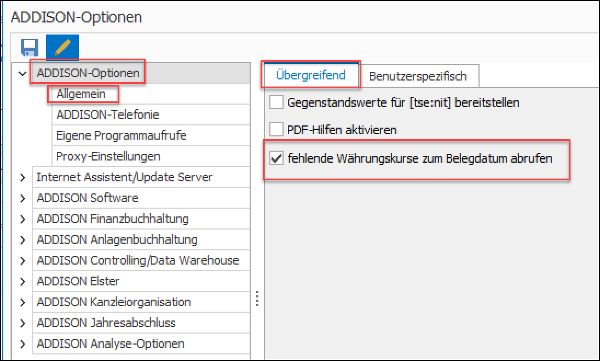This screenshot has width=600, height=361.
Task: Expand ADDISON Kanzleiorganisation node
Action: point(23,302)
